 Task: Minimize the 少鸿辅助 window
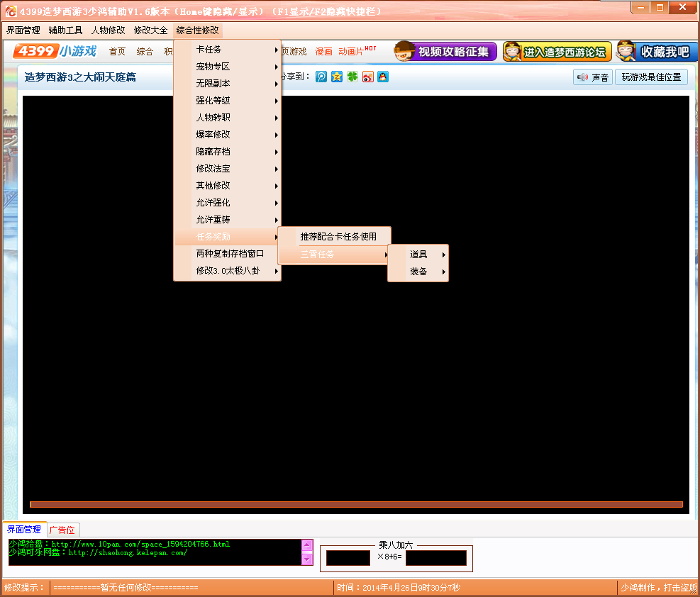[x=640, y=7]
